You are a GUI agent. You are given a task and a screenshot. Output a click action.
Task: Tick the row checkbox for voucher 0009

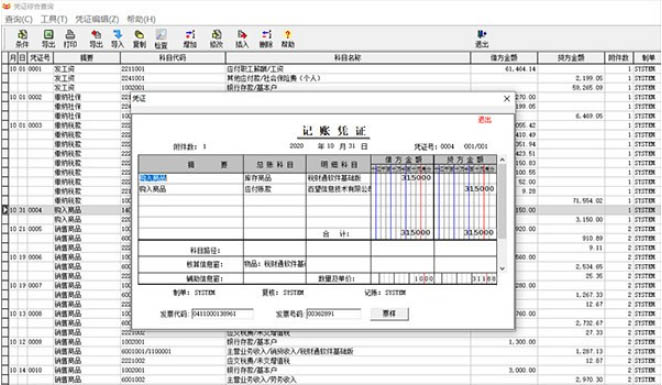click(5, 342)
